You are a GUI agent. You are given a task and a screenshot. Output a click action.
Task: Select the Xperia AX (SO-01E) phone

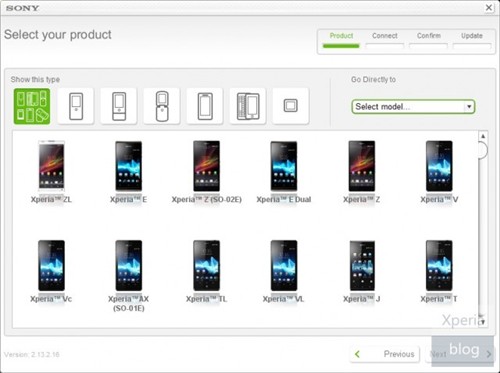(129, 266)
